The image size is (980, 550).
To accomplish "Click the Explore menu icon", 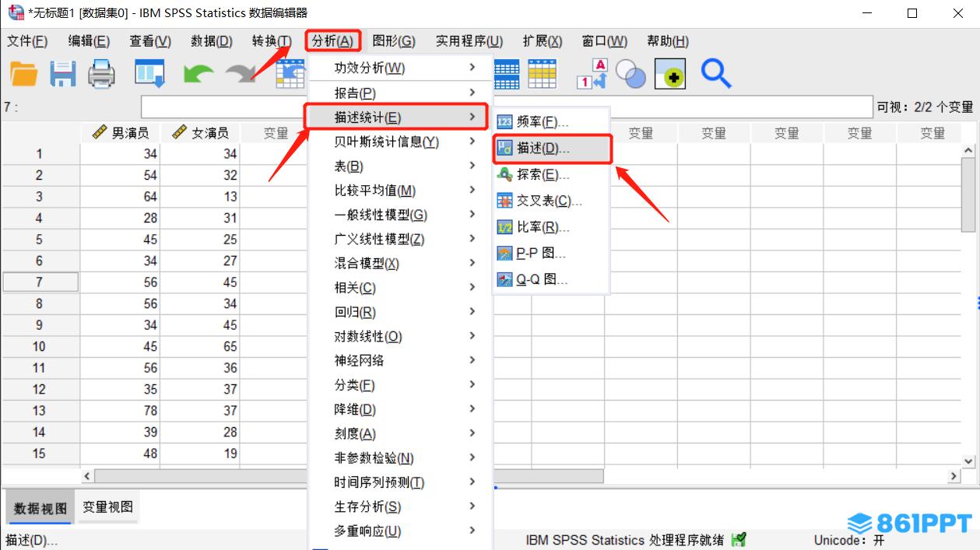I will click(504, 175).
